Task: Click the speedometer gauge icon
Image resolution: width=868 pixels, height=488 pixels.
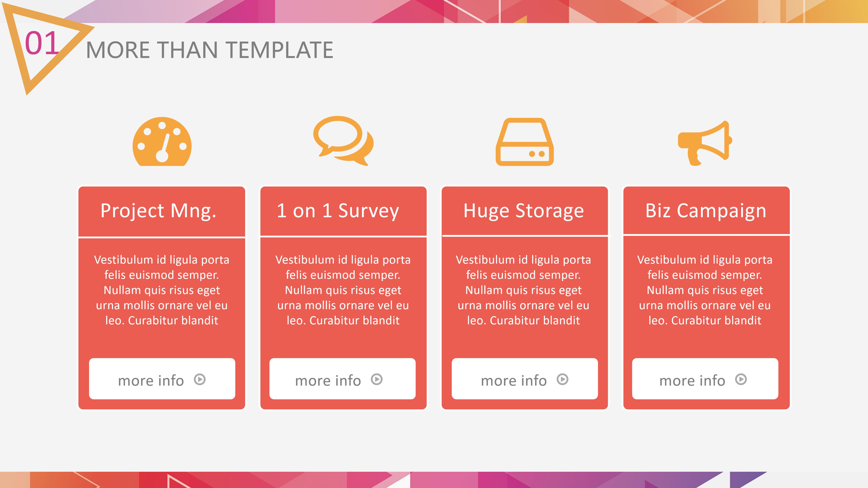Action: (162, 142)
